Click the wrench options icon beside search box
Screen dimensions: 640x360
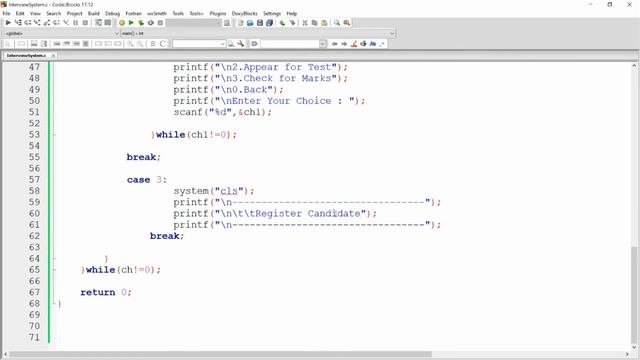click(x=241, y=44)
